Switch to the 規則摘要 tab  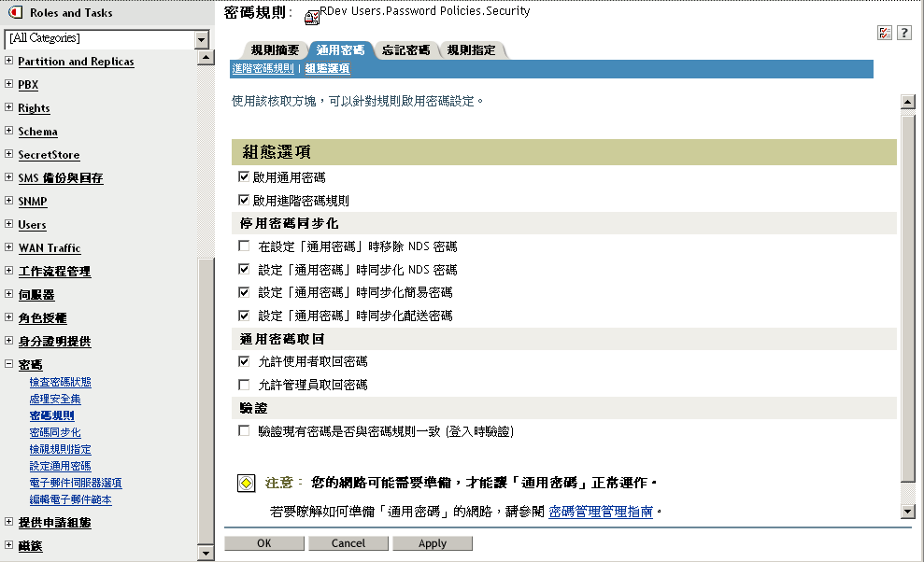[275, 50]
